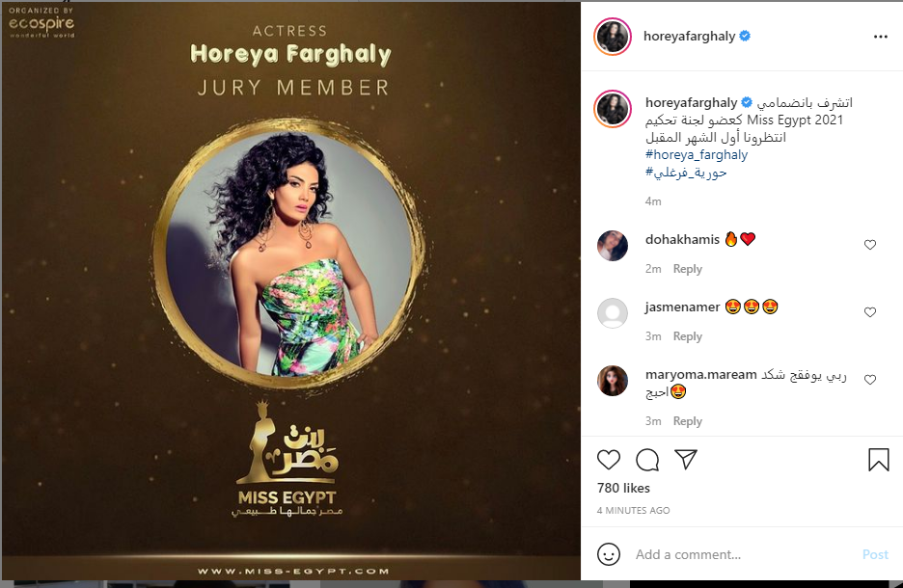Open dohakhamis's profile avatar
Screen dimensions: 903x588
(x=613, y=246)
